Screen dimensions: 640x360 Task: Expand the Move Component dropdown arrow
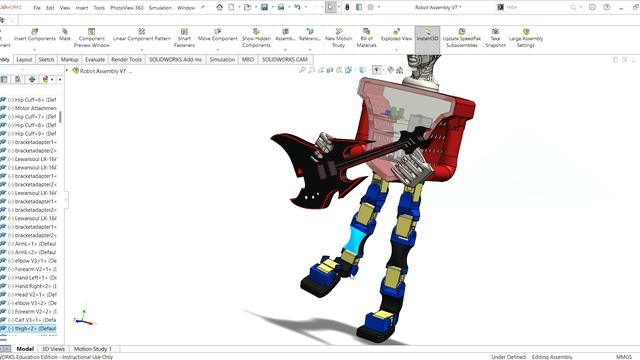click(218, 50)
